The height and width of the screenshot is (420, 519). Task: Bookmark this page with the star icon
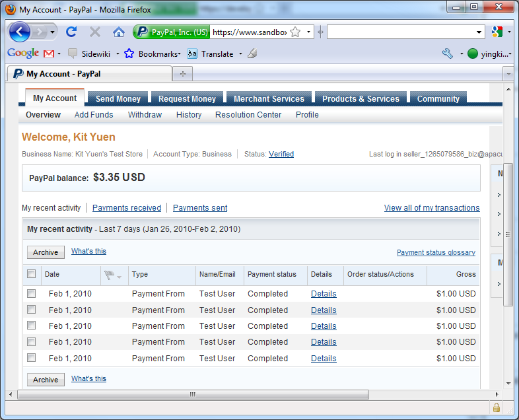coord(295,32)
